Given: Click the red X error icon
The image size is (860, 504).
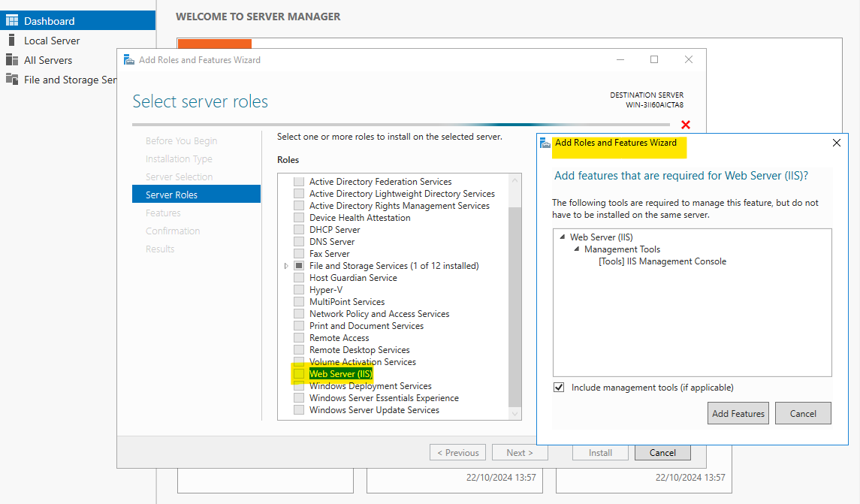Looking at the screenshot, I should click(x=685, y=125).
